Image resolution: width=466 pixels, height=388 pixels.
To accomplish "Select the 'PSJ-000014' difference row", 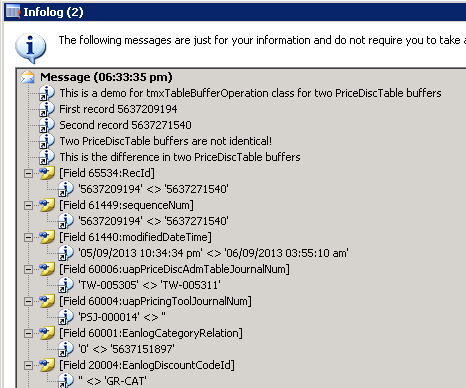I will (122, 317).
